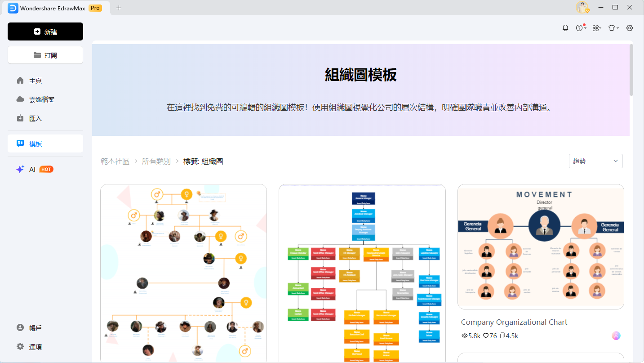This screenshot has width=644, height=363.
Task: Click the notification bell icon
Action: pos(565,28)
